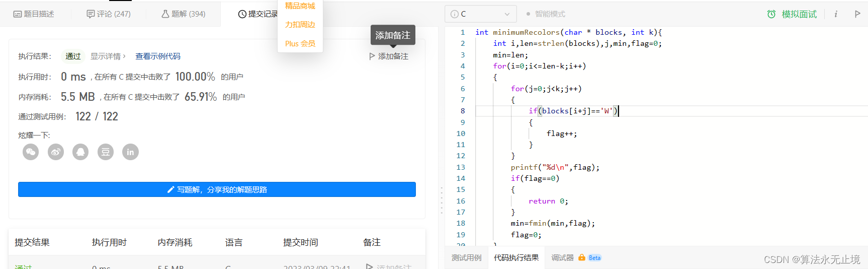
Task: Share result via Douban icon
Action: click(x=106, y=152)
